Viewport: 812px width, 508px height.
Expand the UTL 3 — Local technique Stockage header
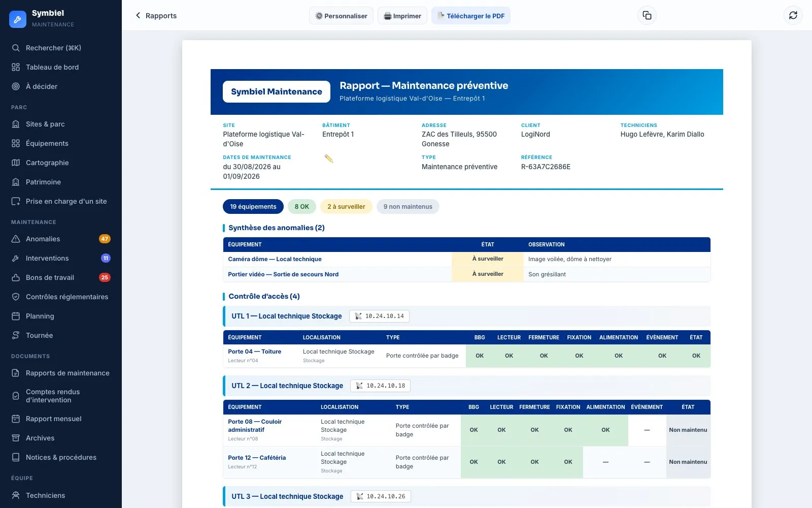tap(466, 496)
